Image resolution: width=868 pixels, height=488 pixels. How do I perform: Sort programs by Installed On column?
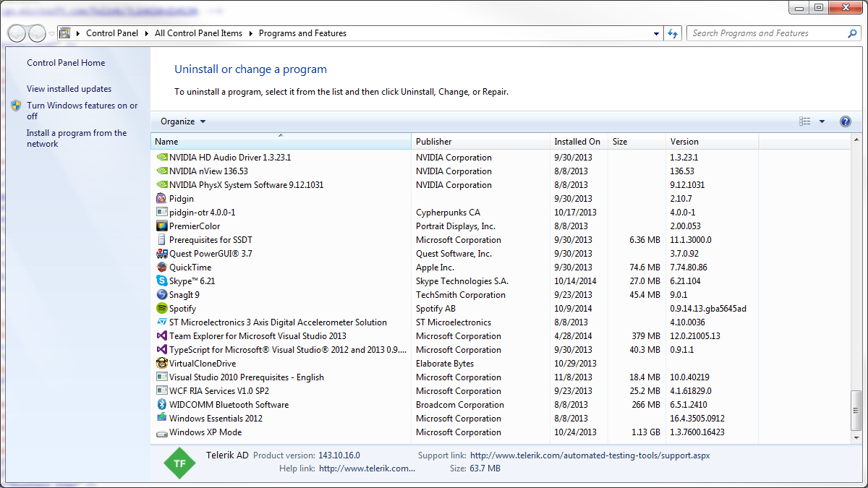pyautogui.click(x=577, y=142)
